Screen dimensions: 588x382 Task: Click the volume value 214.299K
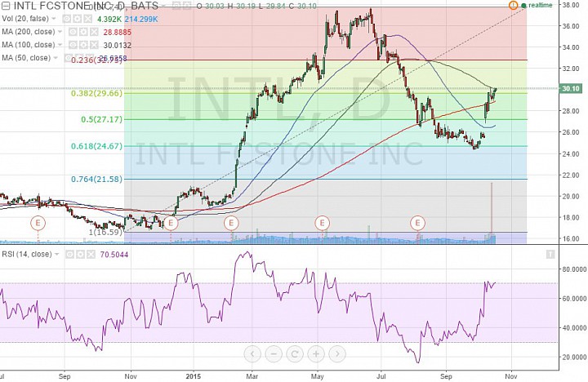[x=141, y=19]
